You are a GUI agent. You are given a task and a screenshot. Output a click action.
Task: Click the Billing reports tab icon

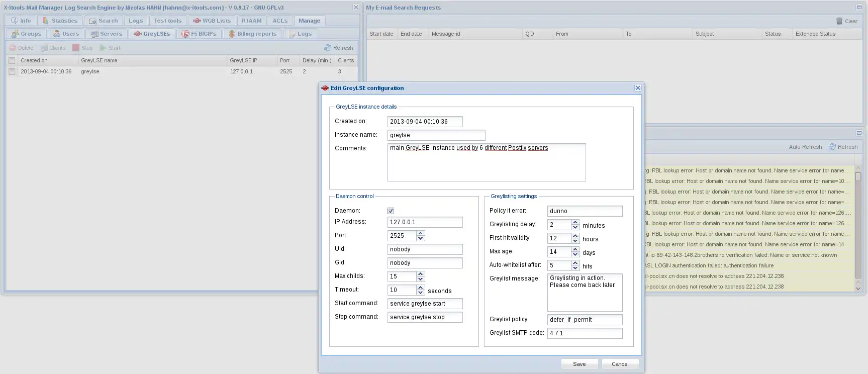click(x=232, y=34)
